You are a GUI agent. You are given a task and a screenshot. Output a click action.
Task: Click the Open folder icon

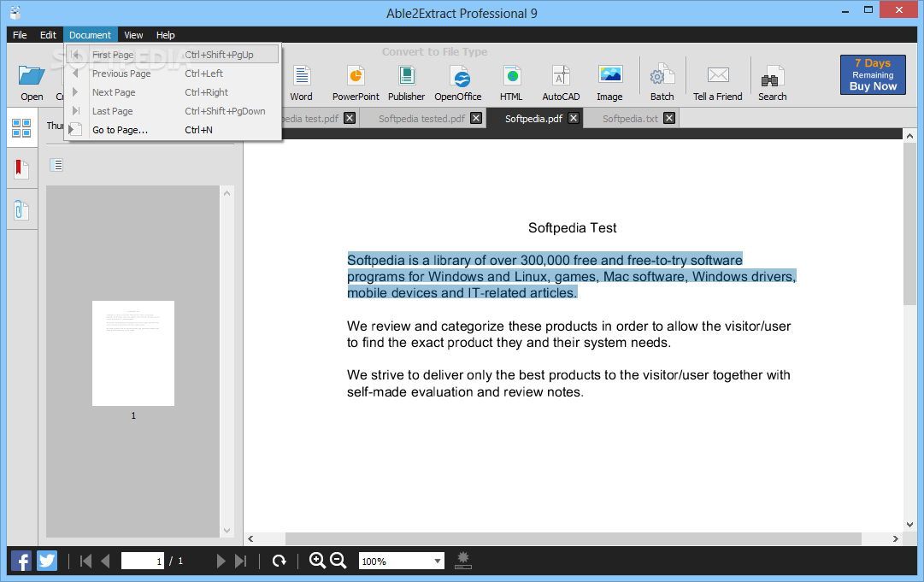tap(32, 75)
